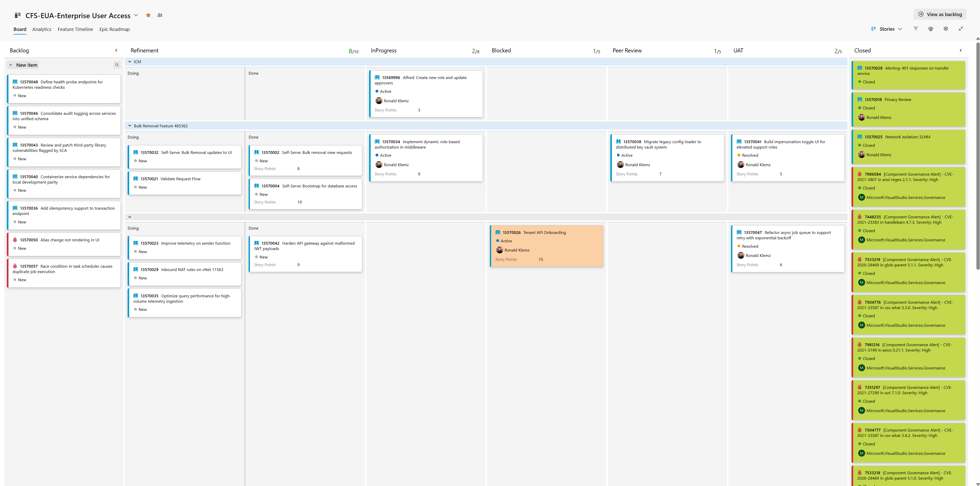Click the print board icon

tap(931, 29)
